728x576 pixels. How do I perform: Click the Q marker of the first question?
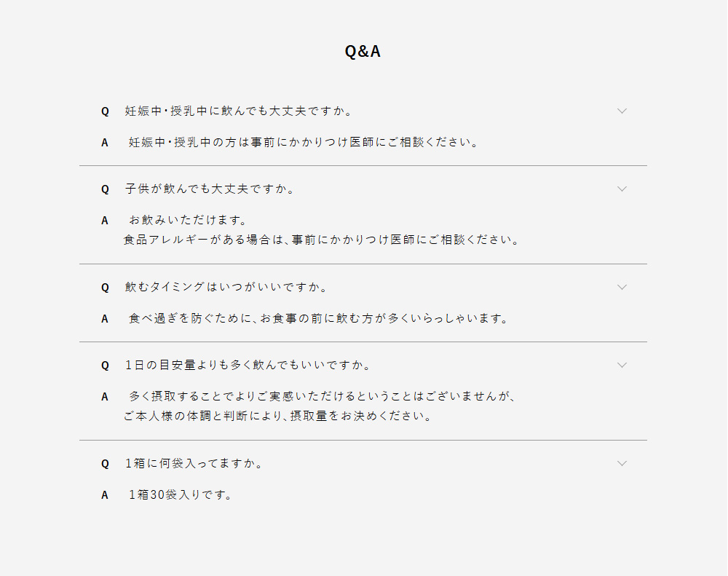coord(105,111)
